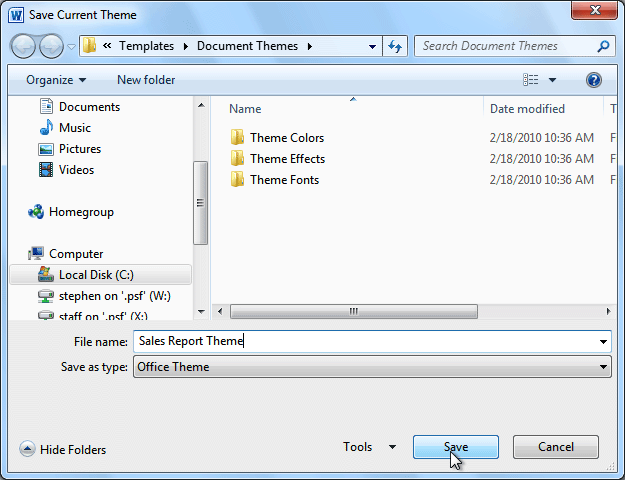Click the Cancel button

point(556,447)
